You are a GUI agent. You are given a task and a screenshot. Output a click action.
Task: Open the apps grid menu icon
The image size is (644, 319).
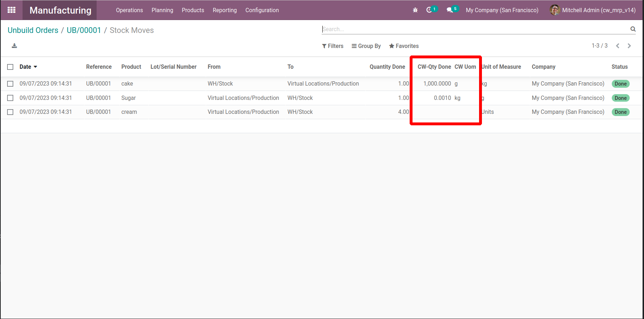coord(11,10)
